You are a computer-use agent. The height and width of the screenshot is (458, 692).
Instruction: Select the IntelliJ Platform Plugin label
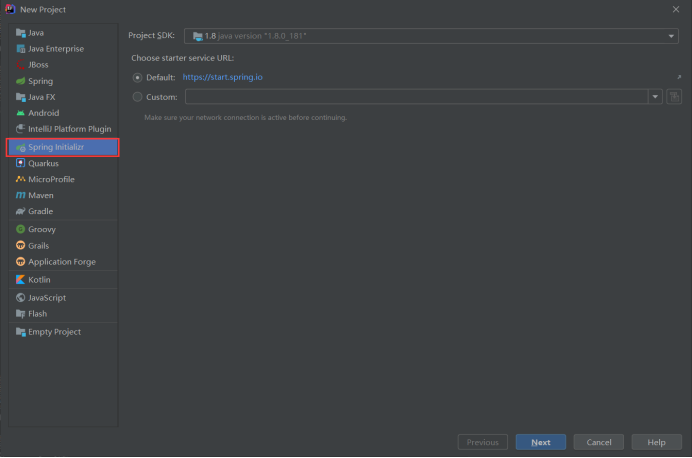coord(70,129)
